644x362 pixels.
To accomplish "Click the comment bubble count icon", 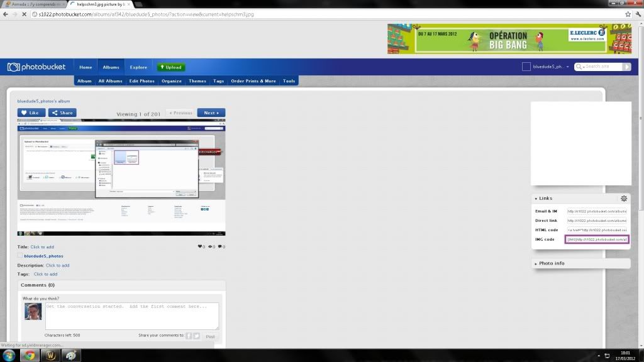I will [x=219, y=246].
